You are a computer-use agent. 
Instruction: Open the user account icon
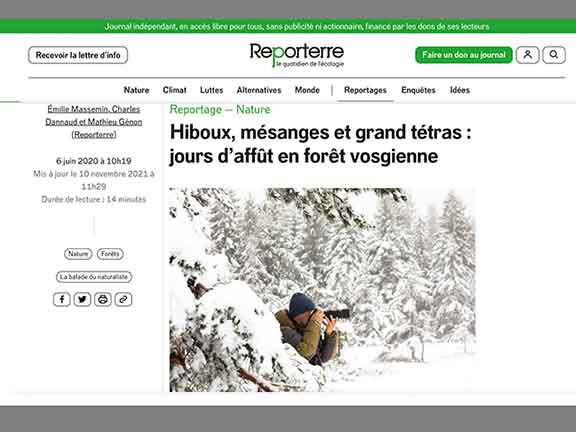tap(528, 55)
